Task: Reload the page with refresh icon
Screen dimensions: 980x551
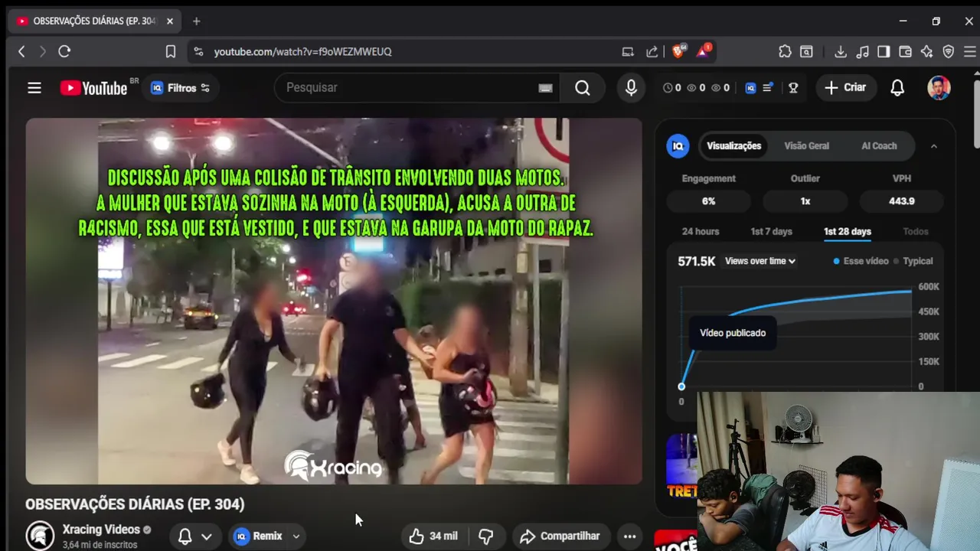Action: tap(64, 51)
